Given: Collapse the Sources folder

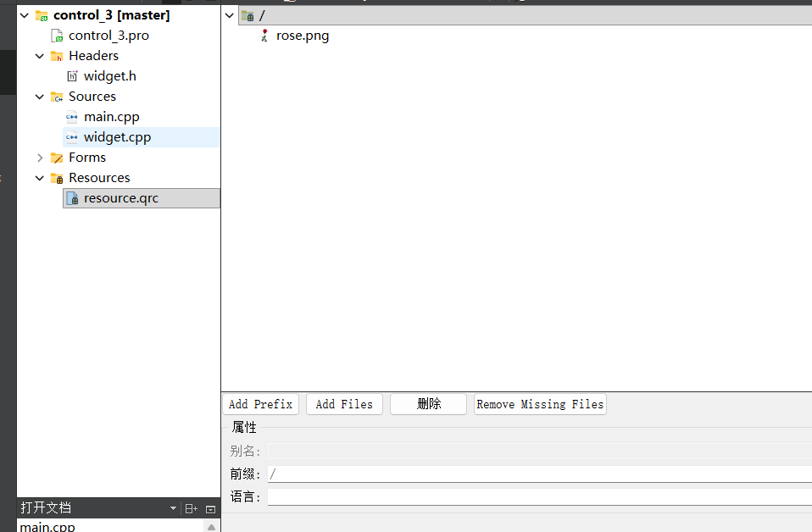Looking at the screenshot, I should click(39, 97).
